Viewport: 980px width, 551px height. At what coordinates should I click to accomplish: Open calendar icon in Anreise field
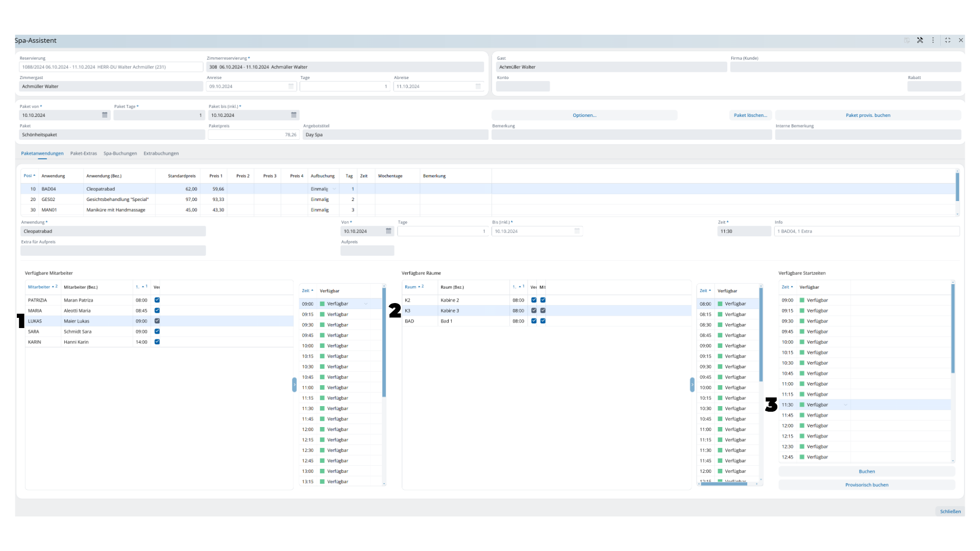(291, 86)
